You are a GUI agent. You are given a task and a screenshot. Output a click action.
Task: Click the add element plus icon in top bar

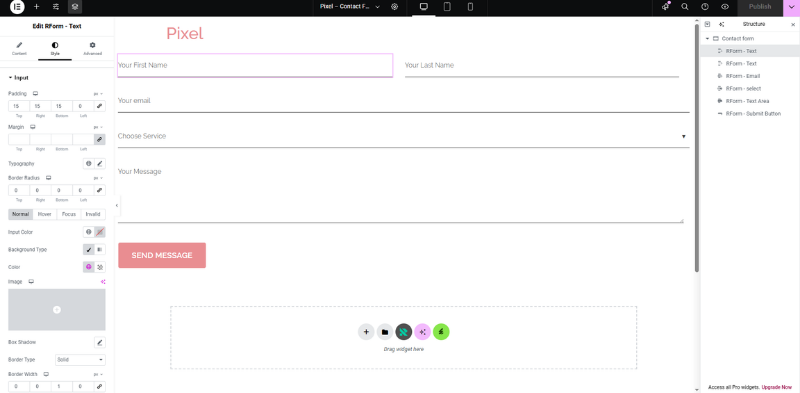click(36, 7)
